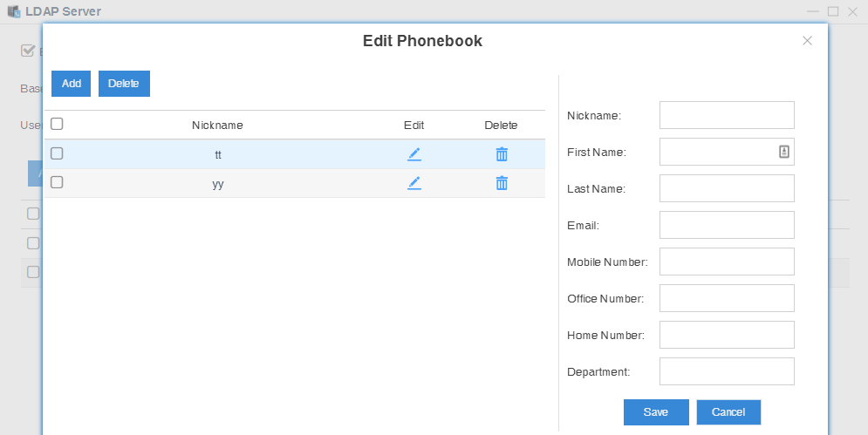868x435 pixels.
Task: Click the Mobile Number field
Action: (x=727, y=262)
